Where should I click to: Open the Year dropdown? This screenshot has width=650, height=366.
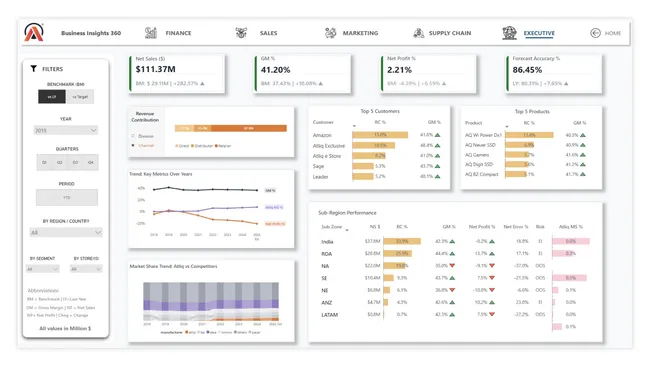[x=65, y=130]
